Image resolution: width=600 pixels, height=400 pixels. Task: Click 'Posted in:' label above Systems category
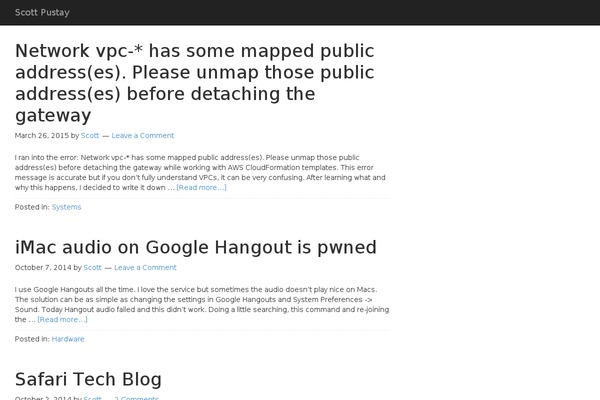[32, 207]
